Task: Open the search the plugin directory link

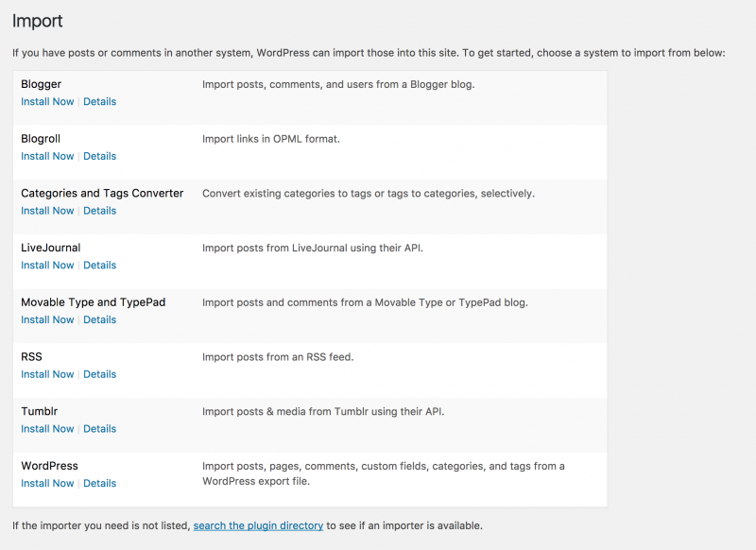Action: (257, 525)
